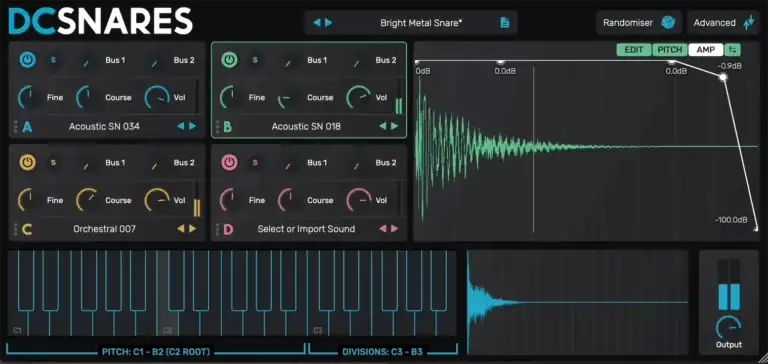Load next sample for layer C
The width and height of the screenshot is (768, 364).
pos(192,229)
